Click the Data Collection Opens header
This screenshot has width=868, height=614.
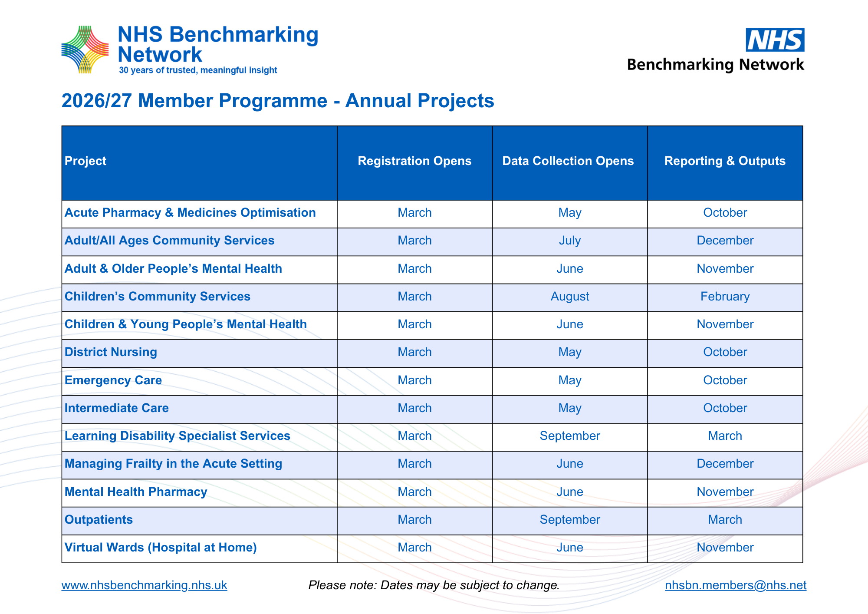pos(568,161)
